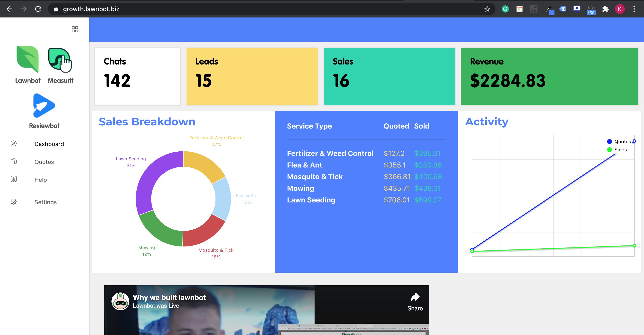Viewport: 644px width, 335px height.
Task: Click the Quoted column header
Action: (x=396, y=126)
